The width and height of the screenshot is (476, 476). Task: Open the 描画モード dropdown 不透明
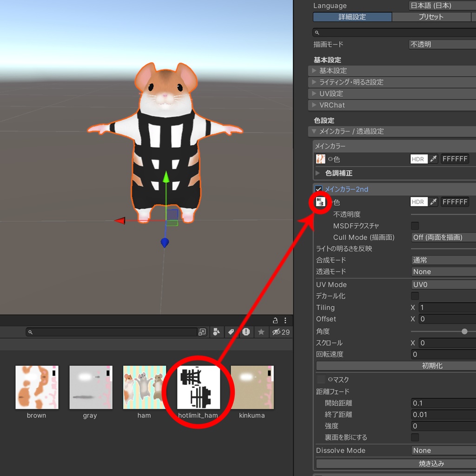pos(443,44)
